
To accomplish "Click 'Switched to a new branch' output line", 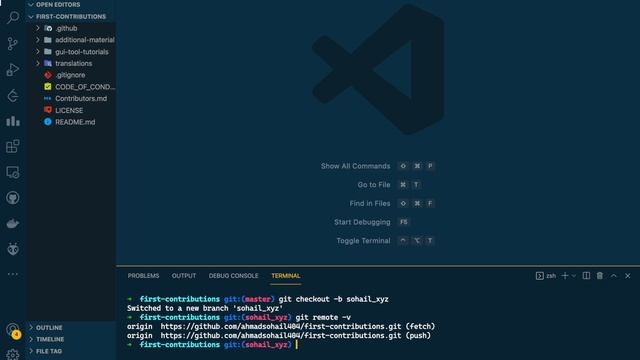I will [205, 308].
